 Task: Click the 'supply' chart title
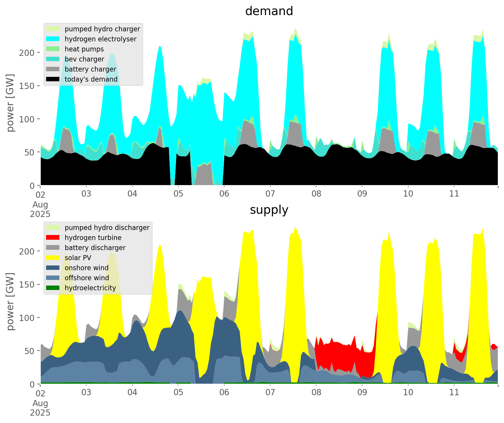(269, 210)
